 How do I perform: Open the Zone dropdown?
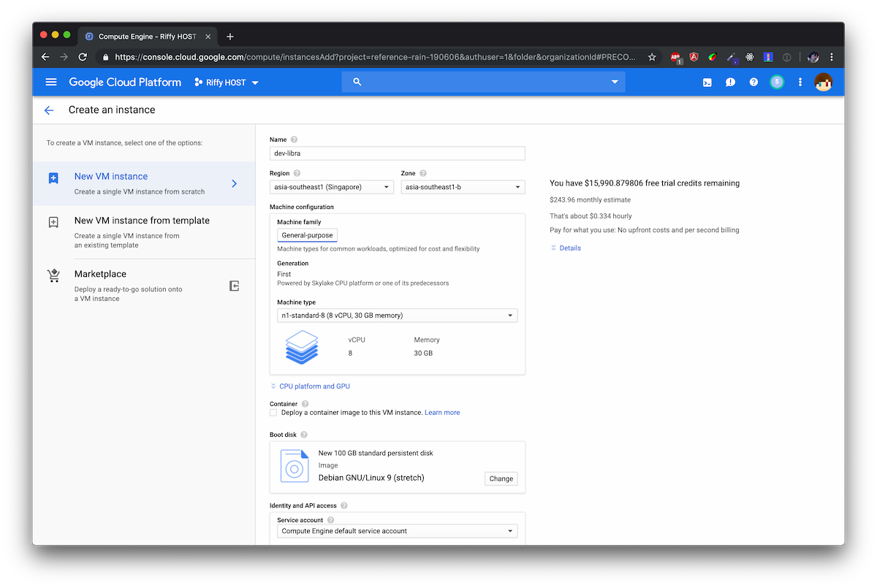[463, 187]
